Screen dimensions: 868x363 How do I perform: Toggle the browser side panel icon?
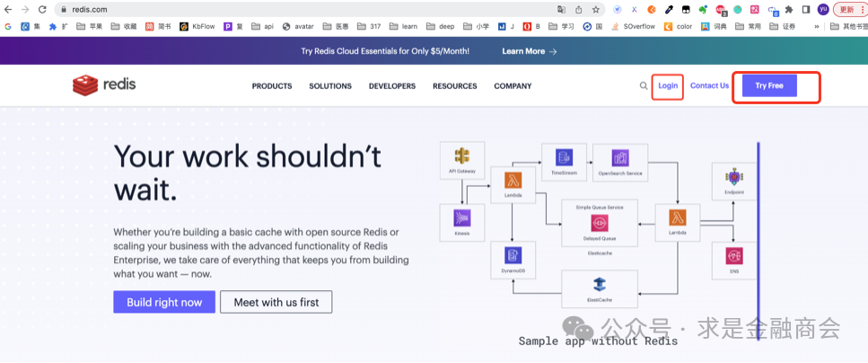point(806,9)
